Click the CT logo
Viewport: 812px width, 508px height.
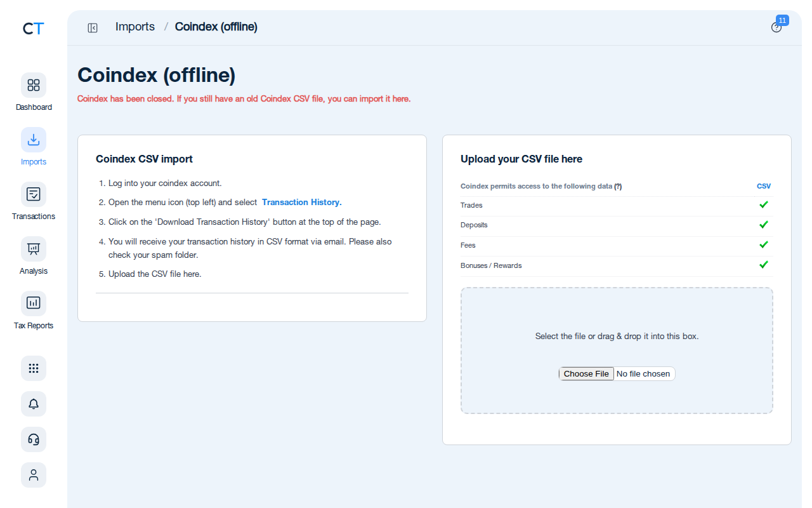click(34, 29)
